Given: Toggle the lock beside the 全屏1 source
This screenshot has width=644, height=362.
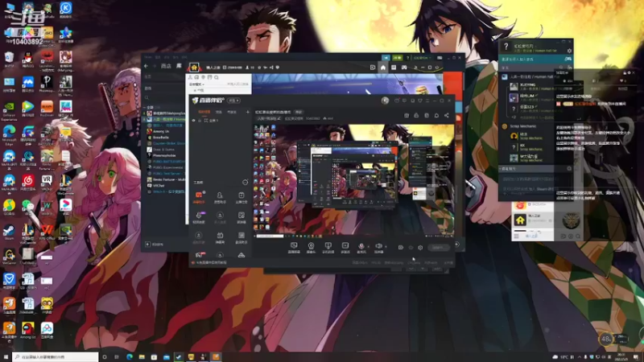Looking at the screenshot, I should (x=200, y=121).
